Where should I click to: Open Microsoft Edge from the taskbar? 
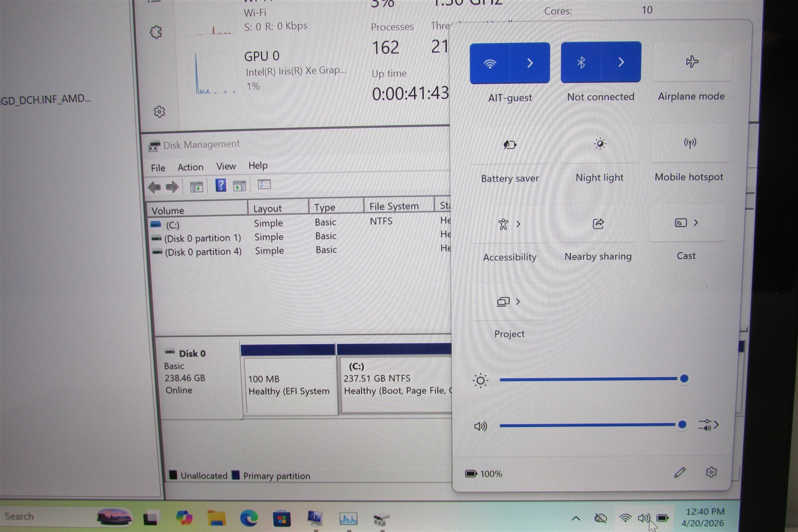tap(249, 519)
